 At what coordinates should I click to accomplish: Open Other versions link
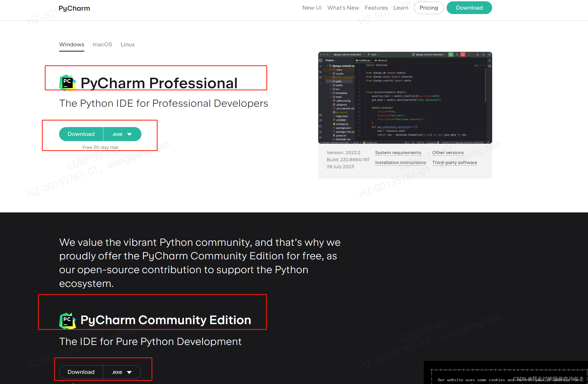(448, 153)
